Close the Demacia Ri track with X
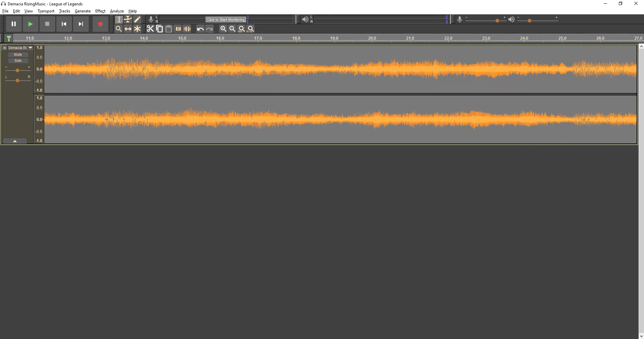The height and width of the screenshot is (339, 644). 5,48
